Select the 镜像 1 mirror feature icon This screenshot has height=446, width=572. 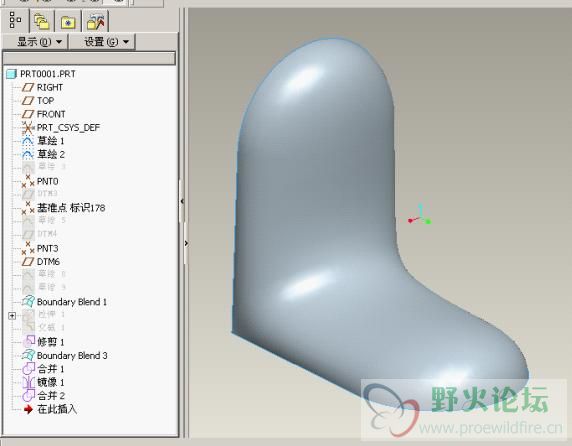click(28, 382)
